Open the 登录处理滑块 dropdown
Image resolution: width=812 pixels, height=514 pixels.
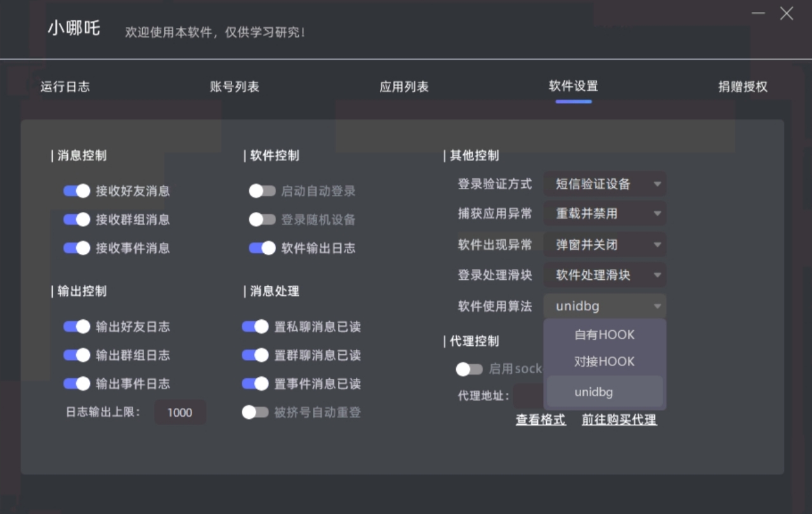click(605, 275)
